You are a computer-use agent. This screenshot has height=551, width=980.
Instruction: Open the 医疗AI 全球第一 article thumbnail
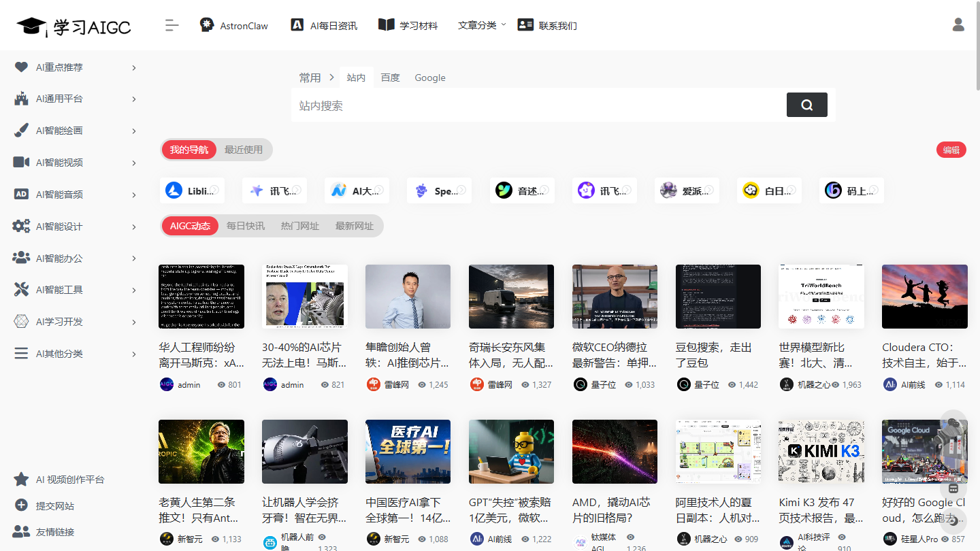click(408, 452)
